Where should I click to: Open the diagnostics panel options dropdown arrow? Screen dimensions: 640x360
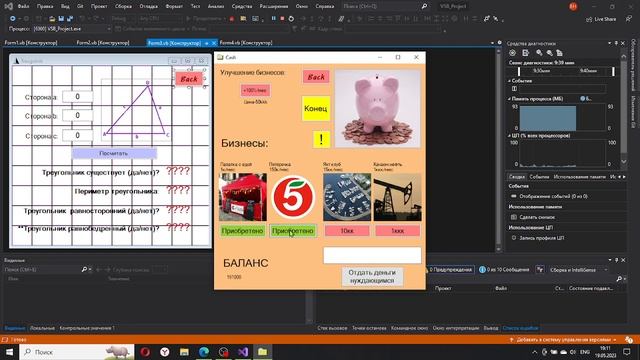pos(609,43)
